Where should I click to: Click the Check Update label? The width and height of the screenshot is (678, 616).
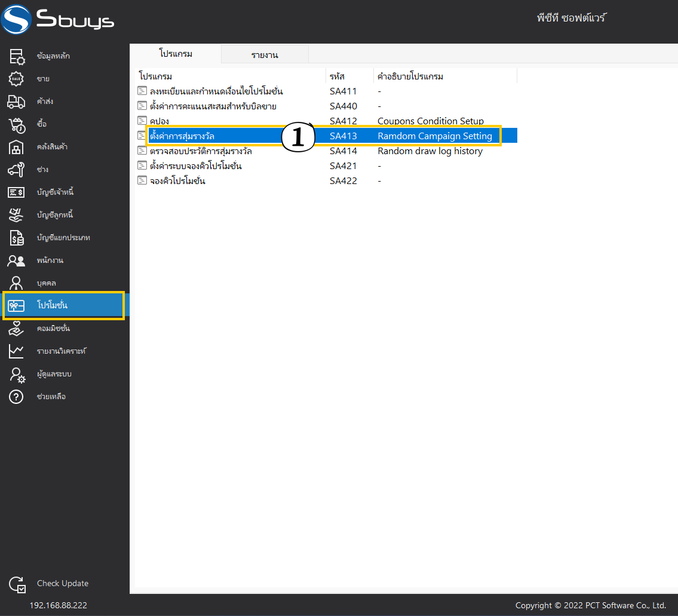pos(63,583)
